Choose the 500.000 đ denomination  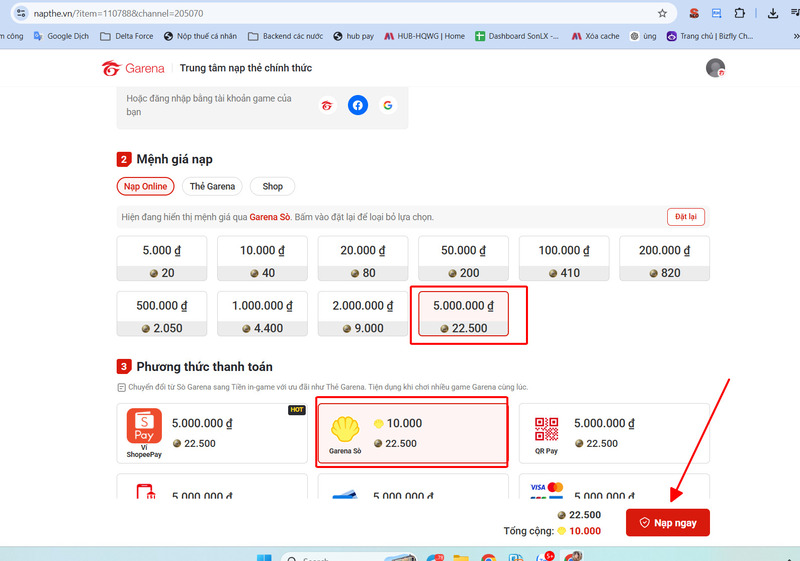pos(162,314)
